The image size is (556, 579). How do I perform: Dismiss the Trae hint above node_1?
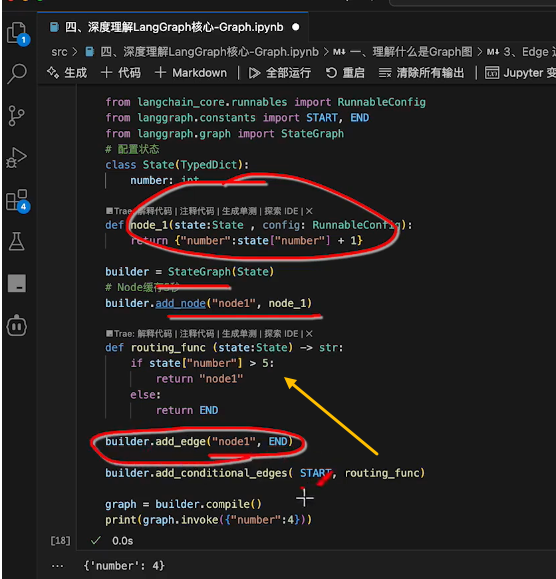coord(309,211)
